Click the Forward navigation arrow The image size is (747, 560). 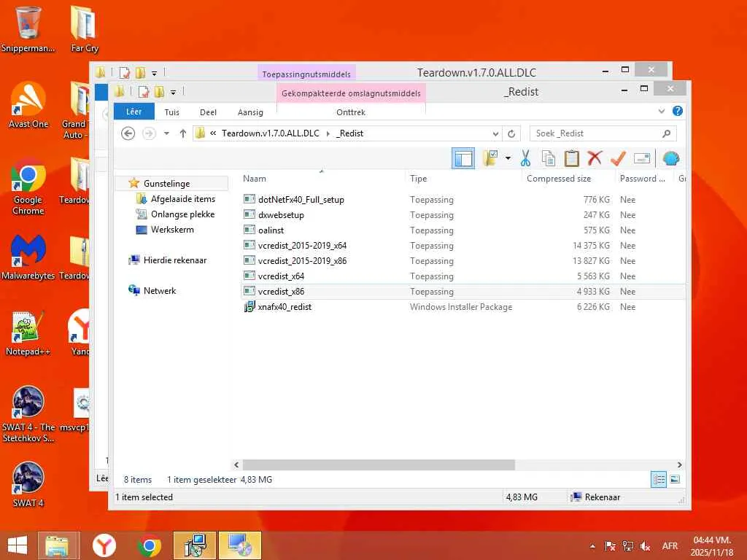pyautogui.click(x=149, y=133)
